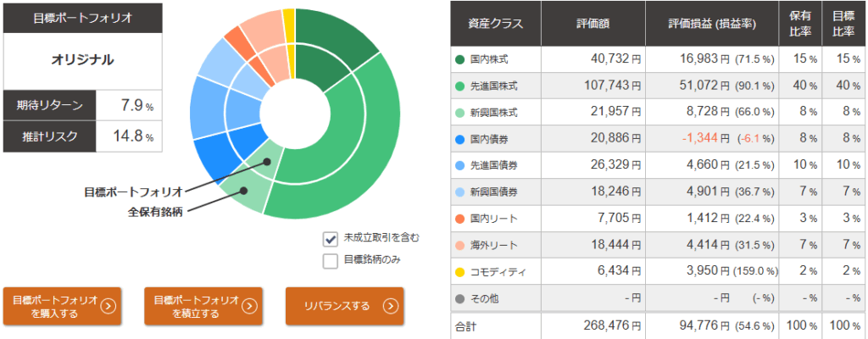This screenshot has width=868, height=339.
Task: Click the blue 国内債券 legend dot
Action: 460,139
